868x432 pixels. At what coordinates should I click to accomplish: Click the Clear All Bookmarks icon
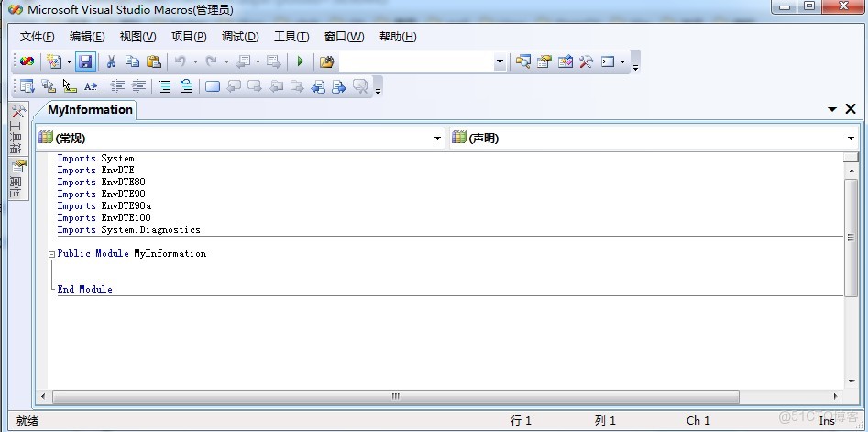(360, 86)
